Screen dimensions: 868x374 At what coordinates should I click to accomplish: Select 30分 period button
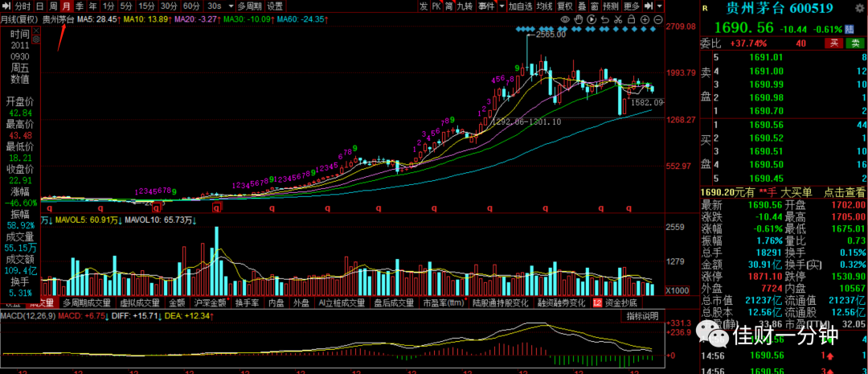point(169,6)
